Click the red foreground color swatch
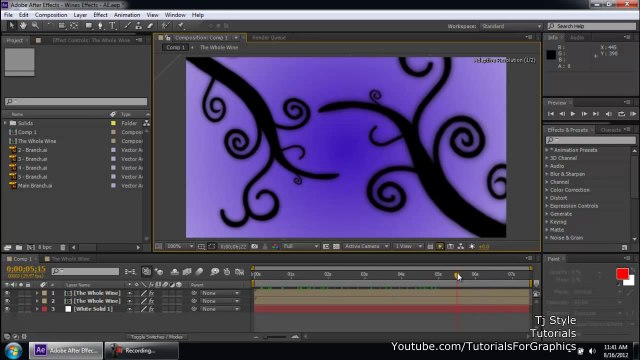The width and height of the screenshot is (640, 360). tap(622, 274)
